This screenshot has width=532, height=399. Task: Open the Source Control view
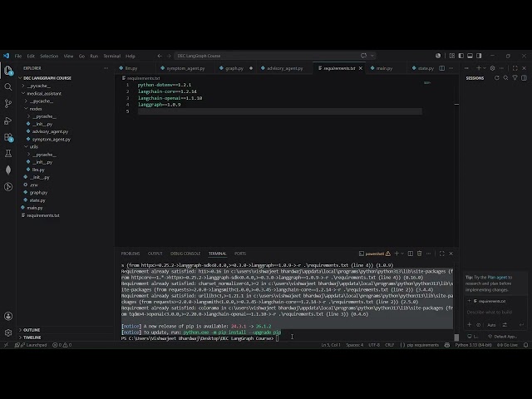(8, 103)
